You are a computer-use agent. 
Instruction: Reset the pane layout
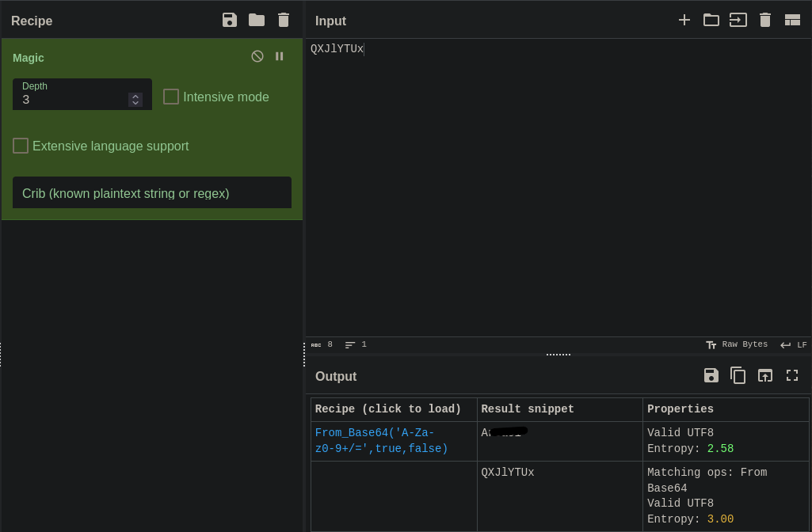(792, 20)
